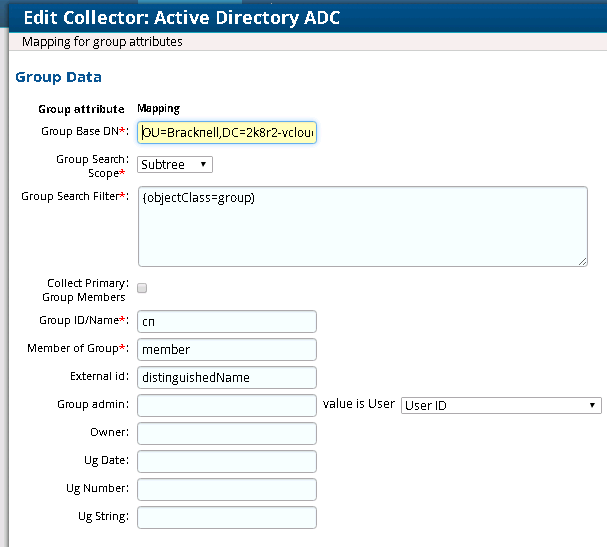This screenshot has width=607, height=549.
Task: Click the 'Mapping for group attributes' subtitle
Action: coord(102,42)
